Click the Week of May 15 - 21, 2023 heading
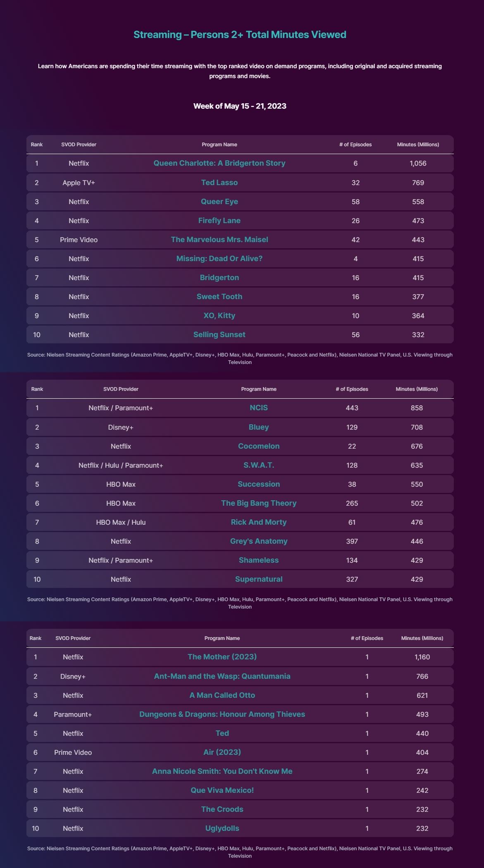 (240, 106)
